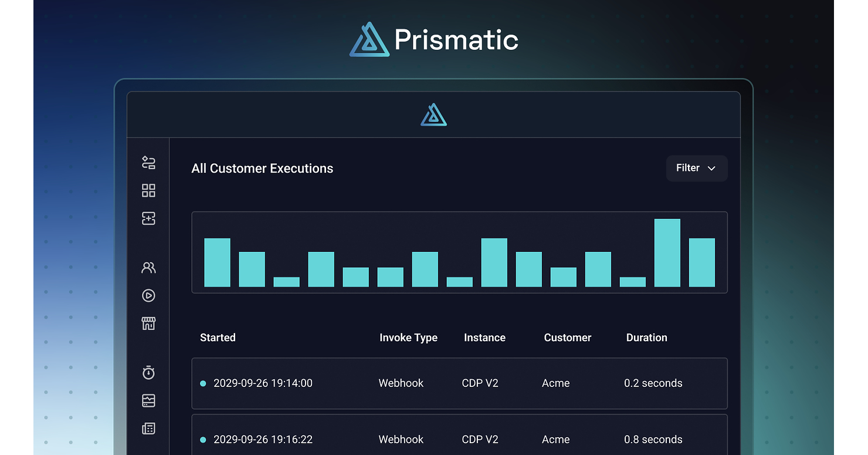The width and height of the screenshot is (868, 455).
Task: Open the integrations flow icon in the sidebar
Action: coord(148,163)
